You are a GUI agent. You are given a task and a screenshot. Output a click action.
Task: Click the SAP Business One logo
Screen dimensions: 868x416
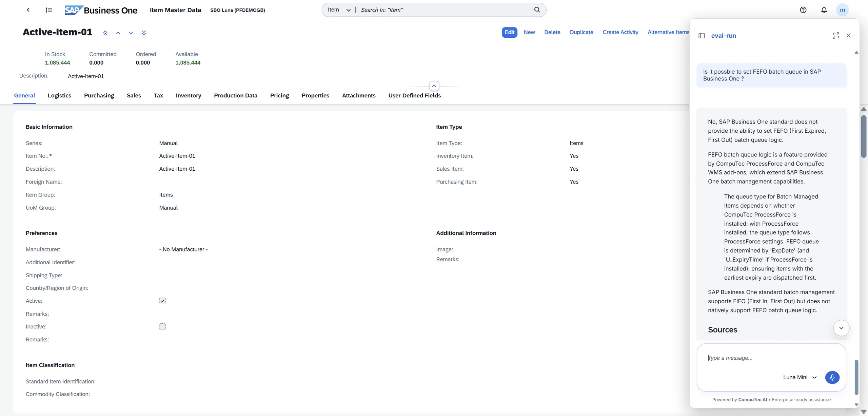tap(101, 10)
